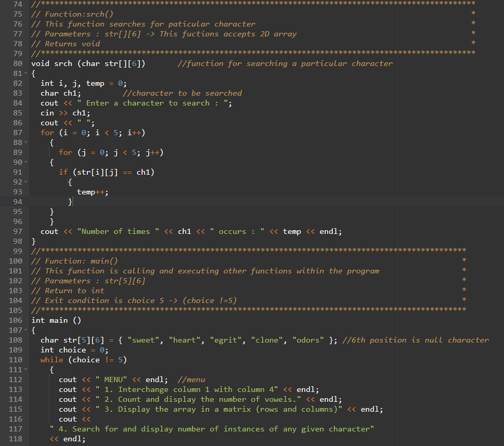The image size is (504, 446).
Task: Click the " MENU" string literal
Action: click(111, 379)
